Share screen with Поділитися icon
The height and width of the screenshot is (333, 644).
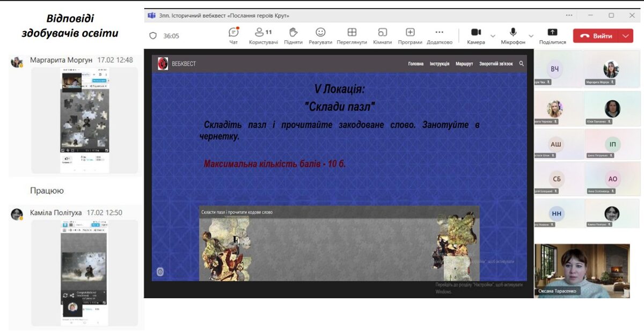point(552,33)
